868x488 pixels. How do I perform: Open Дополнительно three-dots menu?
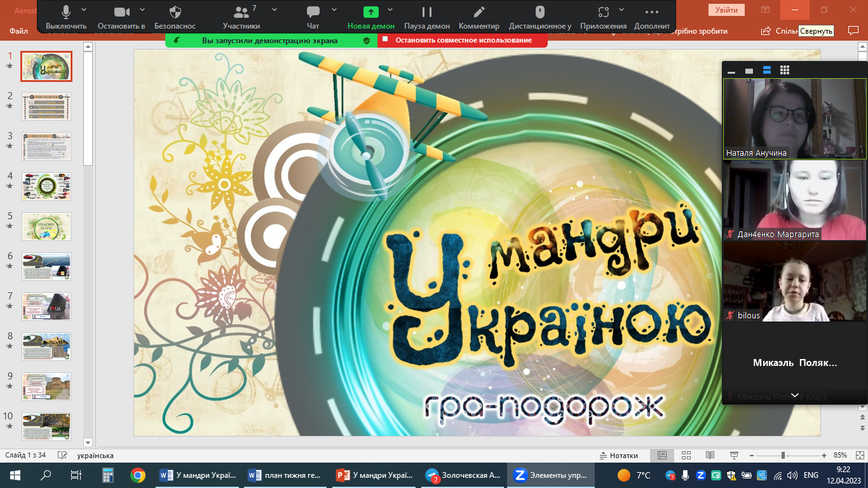pyautogui.click(x=652, y=17)
